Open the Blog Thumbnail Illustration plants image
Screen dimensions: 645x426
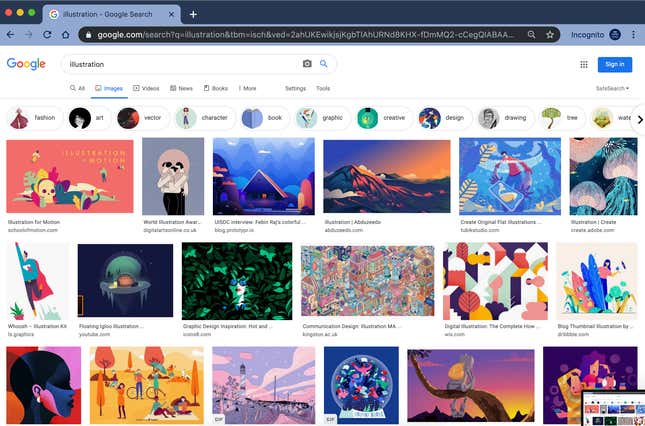point(597,281)
